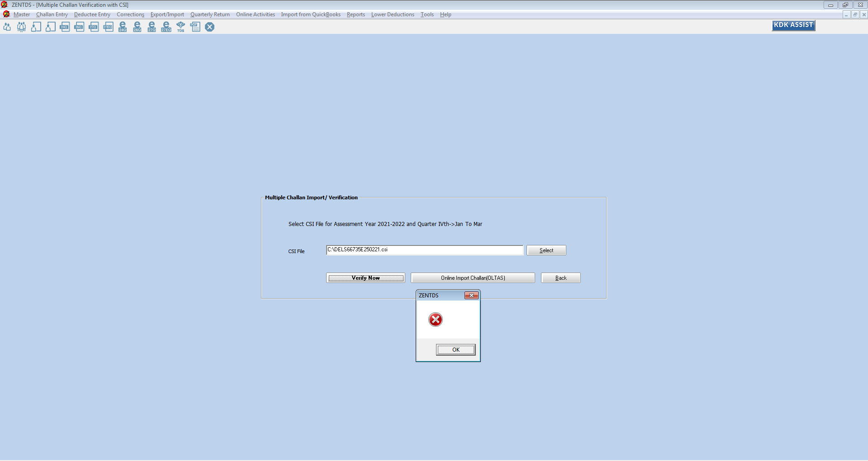Click the PDF document toolbar icon
Viewport: 868px width, 461px height.
(195, 27)
